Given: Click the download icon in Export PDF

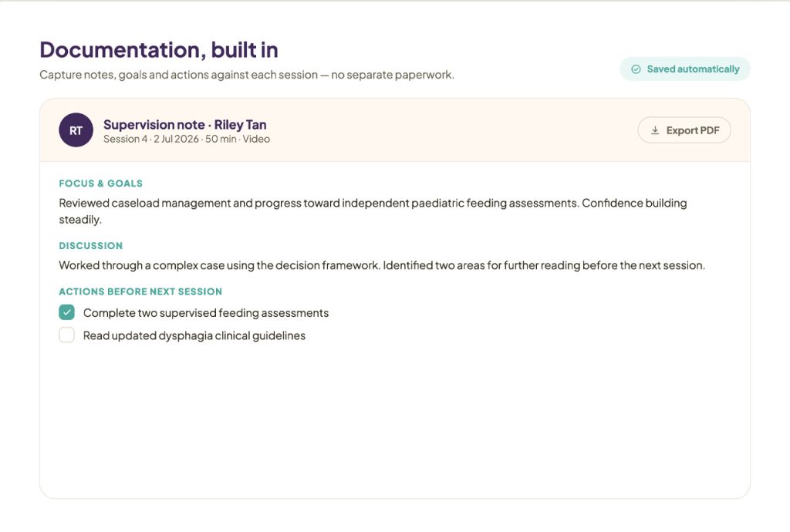Looking at the screenshot, I should tap(655, 130).
